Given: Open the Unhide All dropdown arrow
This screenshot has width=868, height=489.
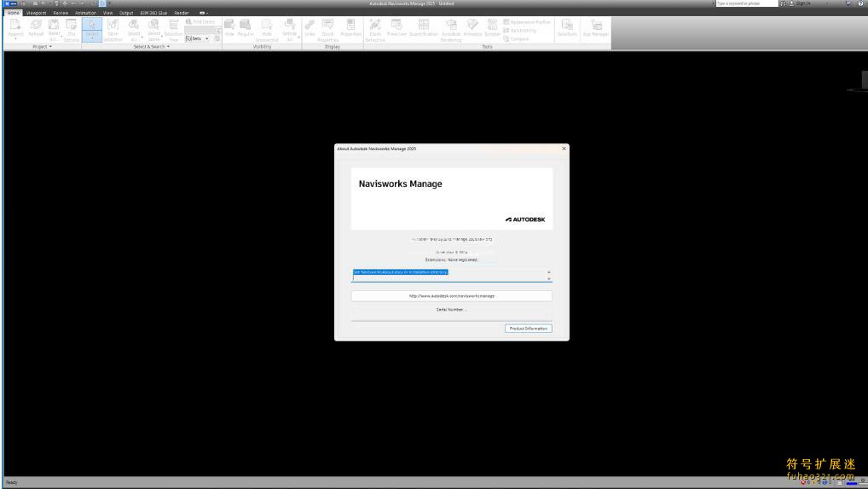Looking at the screenshot, I should [x=299, y=37].
